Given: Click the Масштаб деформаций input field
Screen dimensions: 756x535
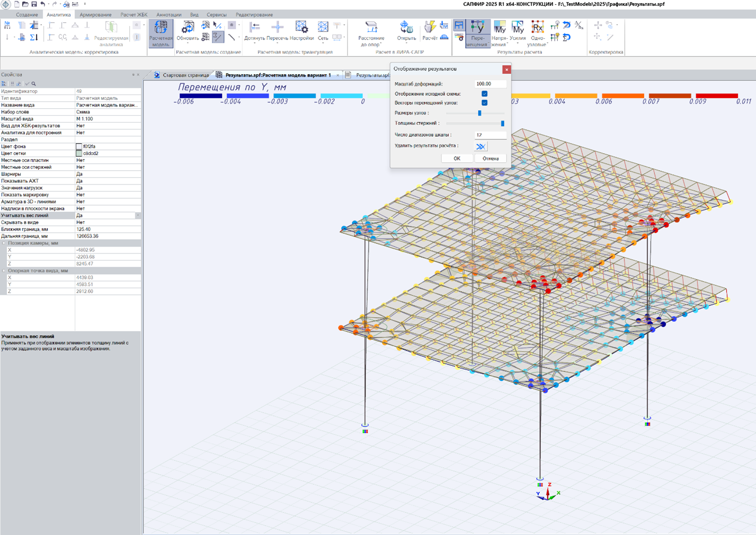Looking at the screenshot, I should coord(490,84).
